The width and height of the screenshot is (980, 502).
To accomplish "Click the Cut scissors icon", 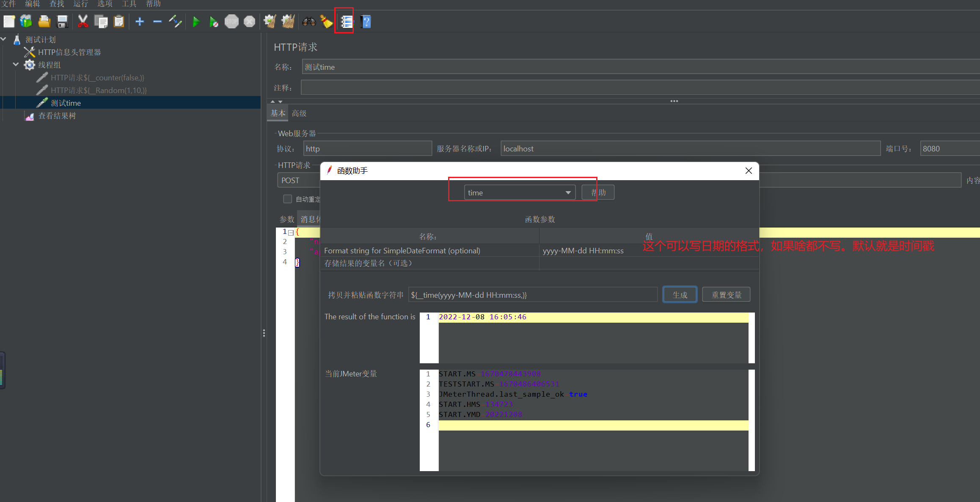I will 83,22.
